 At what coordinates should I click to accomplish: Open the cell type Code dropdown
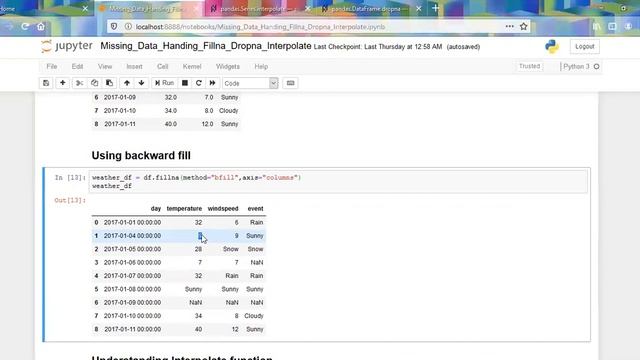[x=250, y=83]
